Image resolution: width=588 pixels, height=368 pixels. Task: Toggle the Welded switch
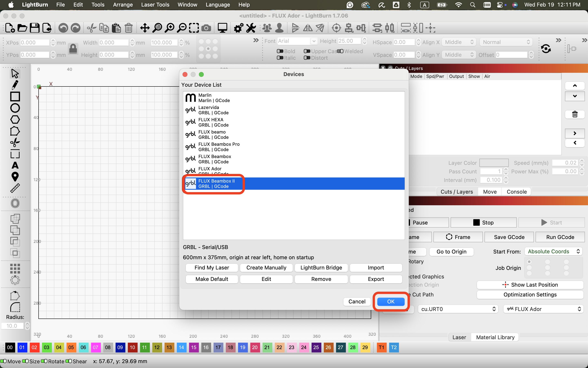pyautogui.click(x=340, y=51)
